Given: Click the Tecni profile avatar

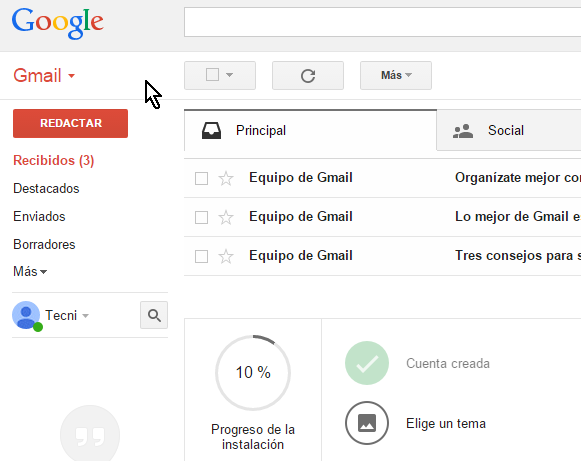Looking at the screenshot, I should [26, 315].
